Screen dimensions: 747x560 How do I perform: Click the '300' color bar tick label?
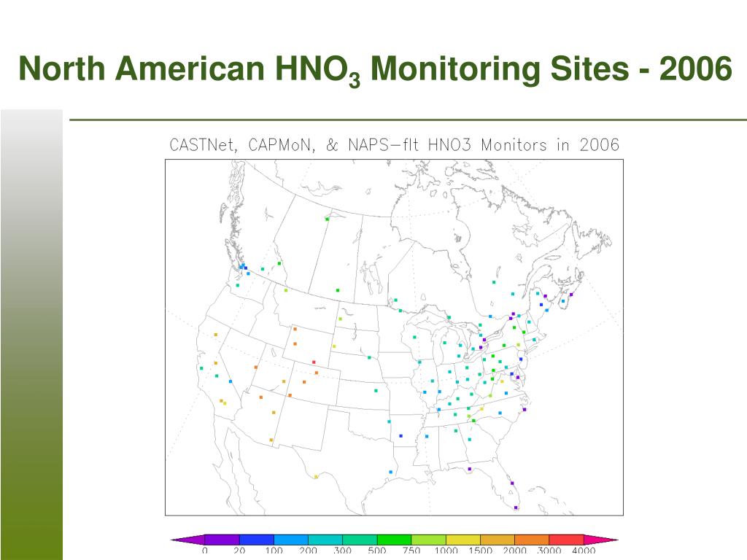coord(343,551)
